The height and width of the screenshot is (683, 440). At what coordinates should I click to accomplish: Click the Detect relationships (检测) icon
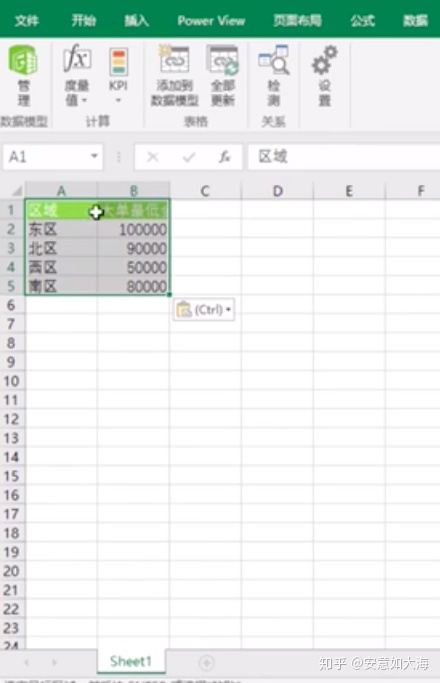(x=274, y=75)
